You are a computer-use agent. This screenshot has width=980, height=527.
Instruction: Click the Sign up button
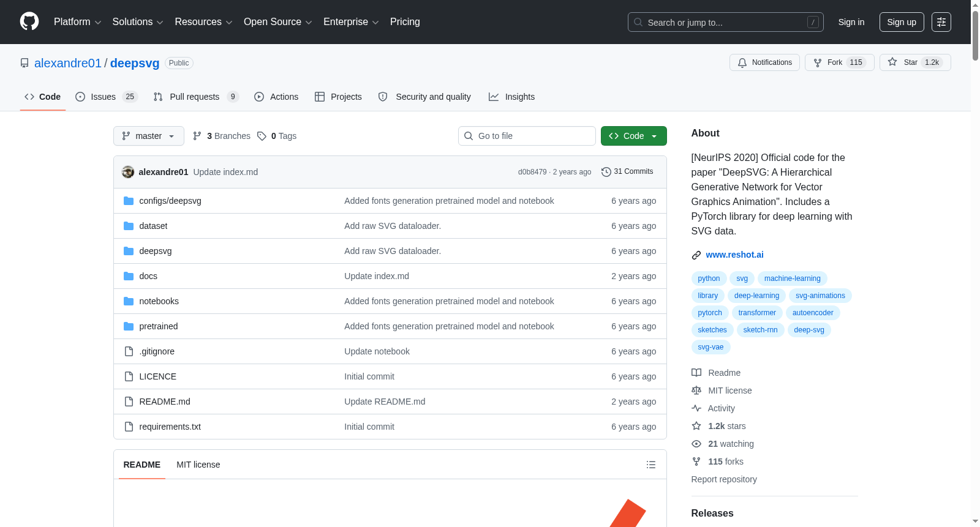[x=902, y=22]
